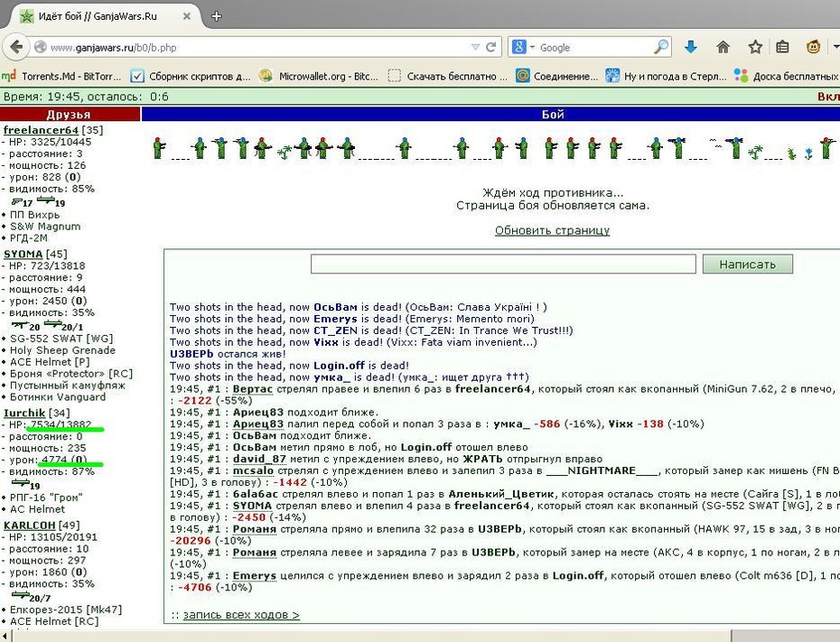Click the ПП Вихрь weapon entry
Viewport: 840px width, 642px height.
point(35,215)
